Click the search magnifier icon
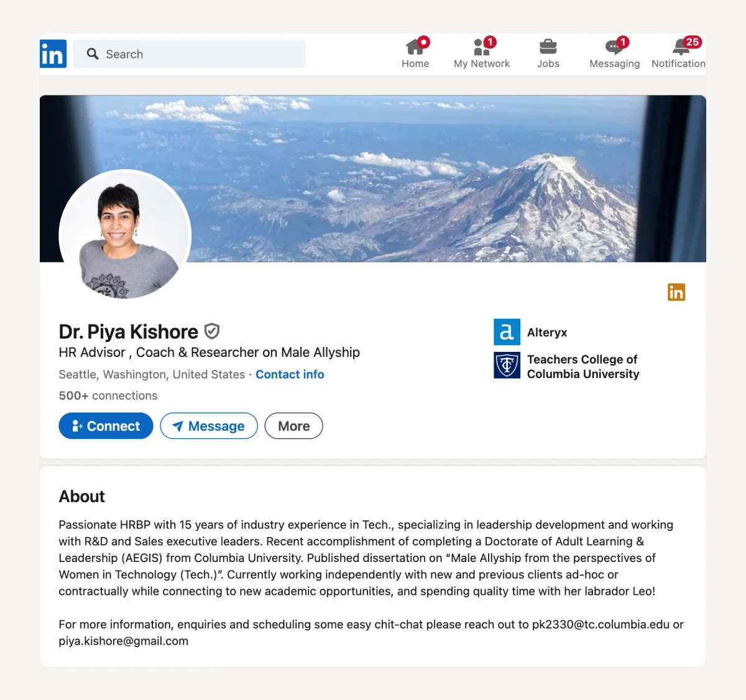The image size is (746, 700). coord(92,54)
